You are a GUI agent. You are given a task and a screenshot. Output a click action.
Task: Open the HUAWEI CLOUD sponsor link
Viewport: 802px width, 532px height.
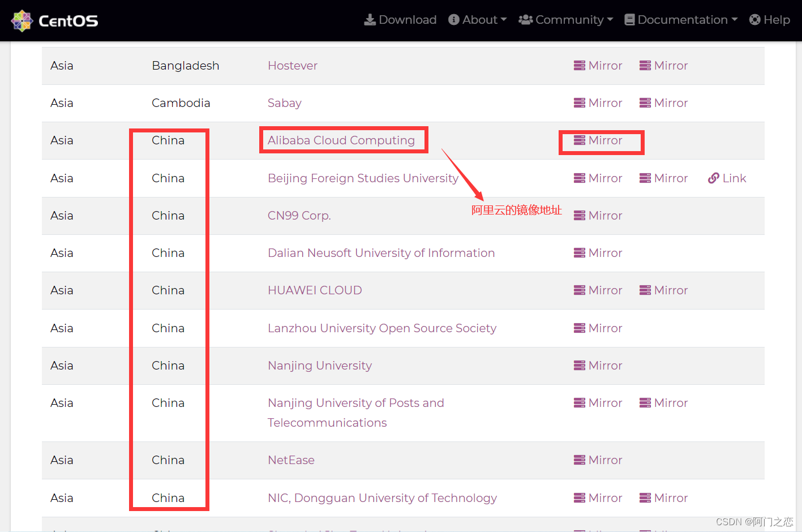tap(315, 290)
